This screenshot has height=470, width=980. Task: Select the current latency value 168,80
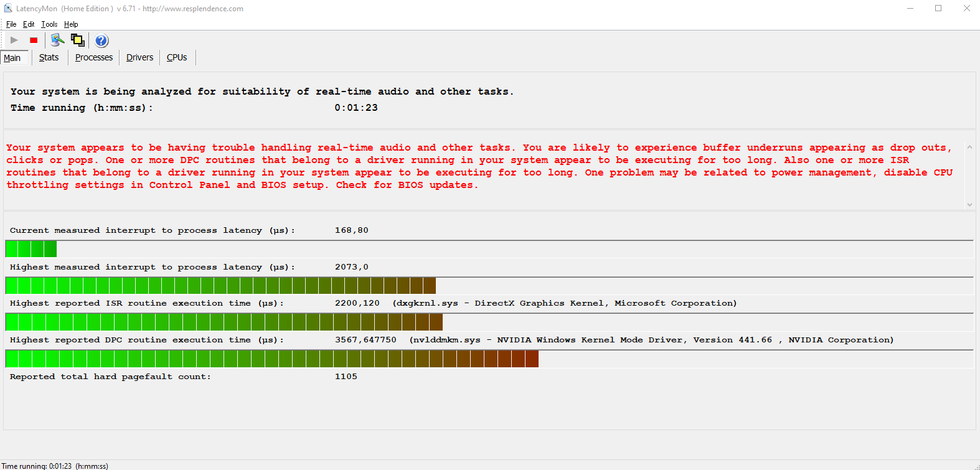pos(352,230)
